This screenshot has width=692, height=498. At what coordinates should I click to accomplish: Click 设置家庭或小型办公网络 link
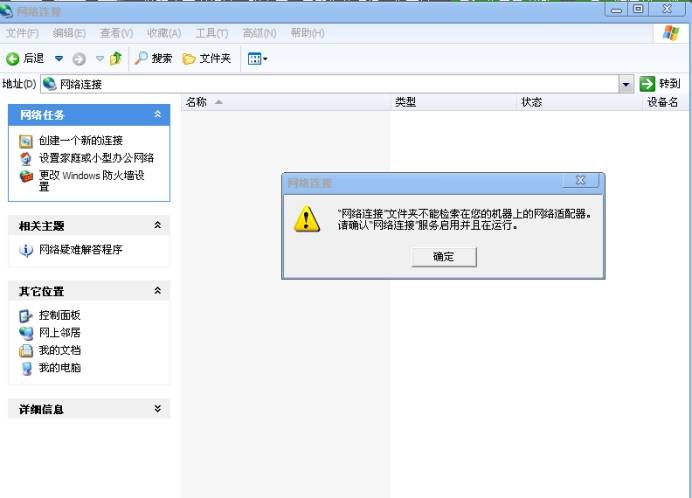(96, 158)
